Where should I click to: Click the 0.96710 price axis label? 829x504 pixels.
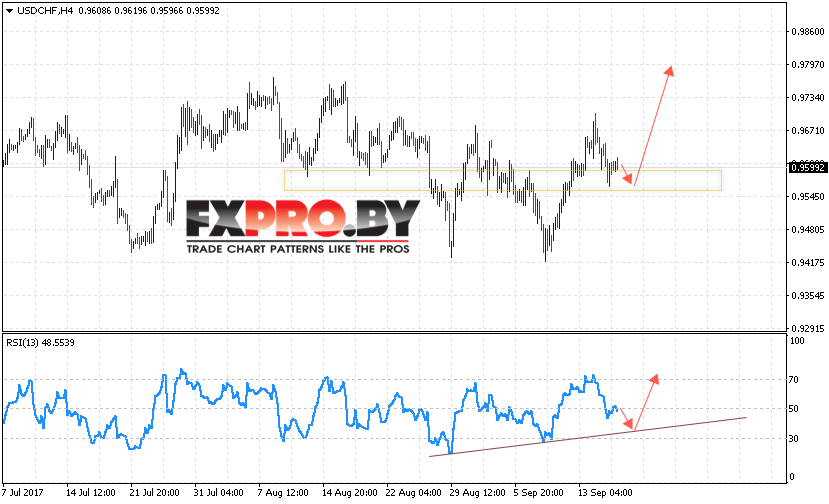tap(808, 131)
